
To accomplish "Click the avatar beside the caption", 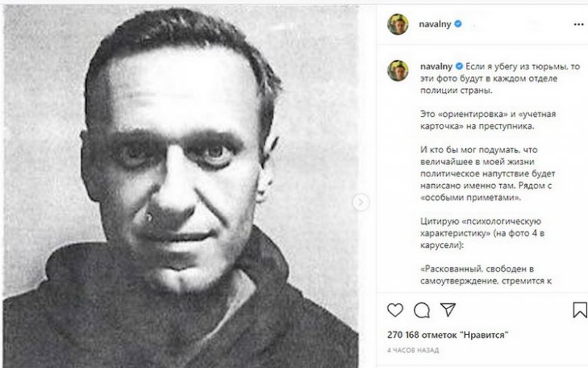I will tap(397, 71).
